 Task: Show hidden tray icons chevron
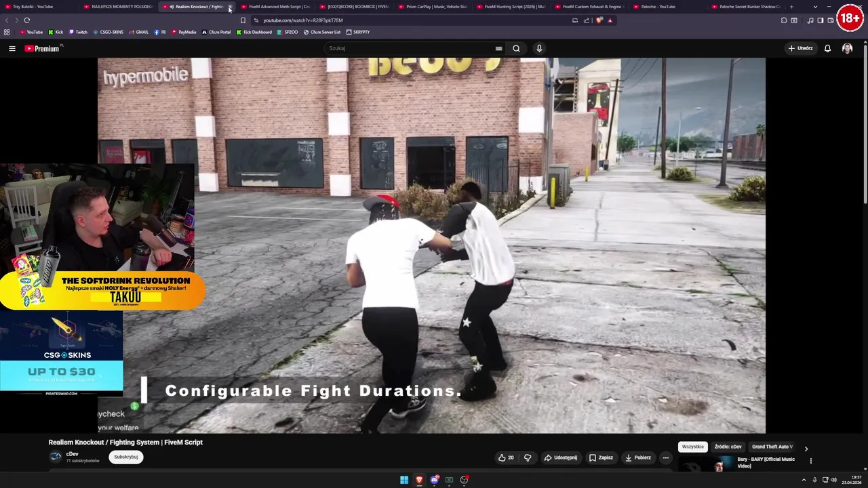(x=803, y=480)
